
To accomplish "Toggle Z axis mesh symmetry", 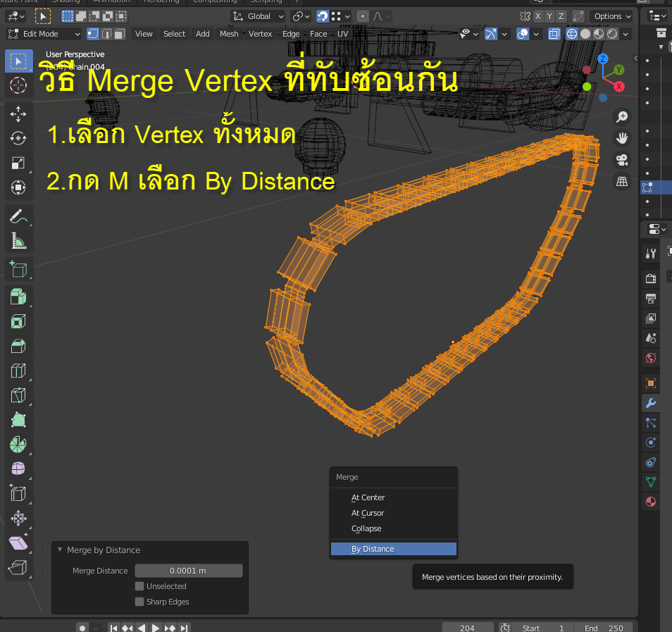I will [x=561, y=16].
